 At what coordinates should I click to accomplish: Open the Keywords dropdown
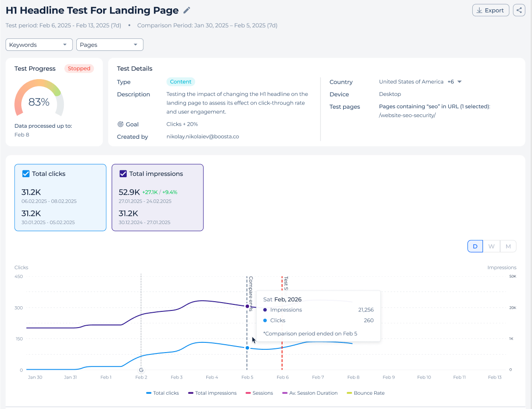pos(39,45)
